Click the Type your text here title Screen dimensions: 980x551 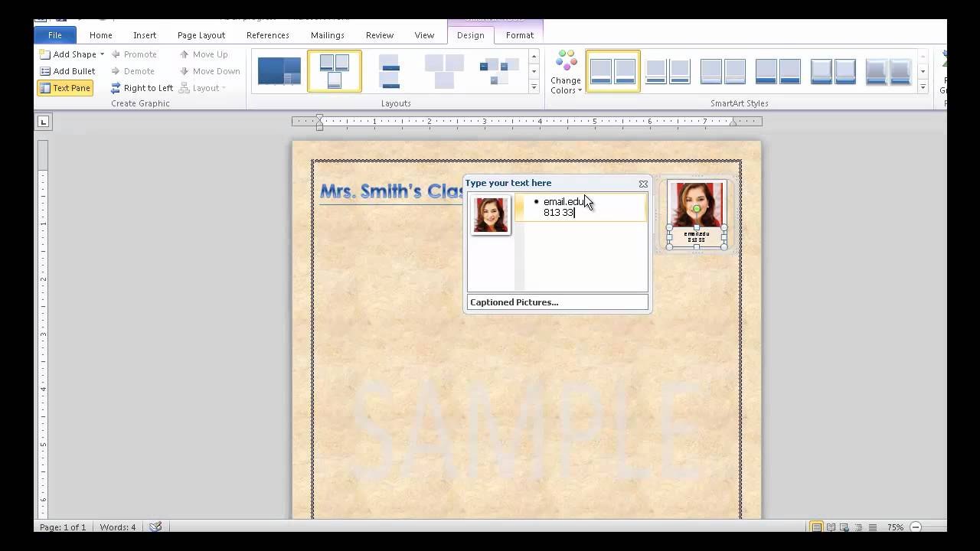pyautogui.click(x=508, y=184)
